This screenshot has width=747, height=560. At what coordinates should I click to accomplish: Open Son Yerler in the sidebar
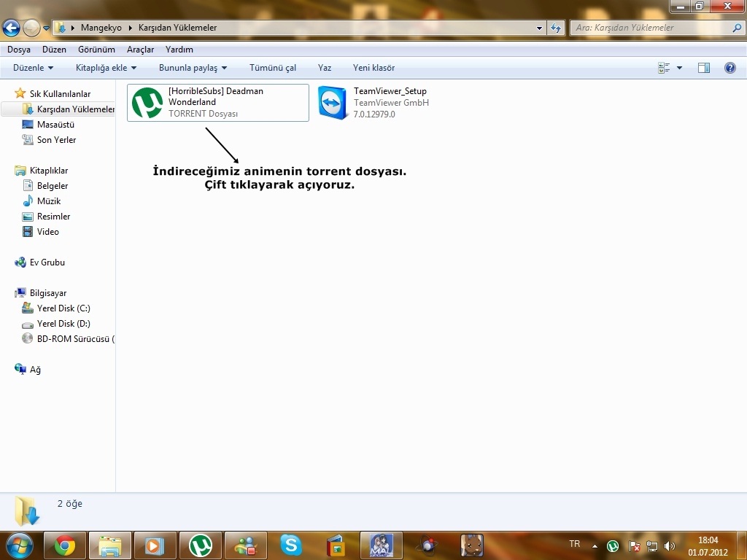(56, 139)
